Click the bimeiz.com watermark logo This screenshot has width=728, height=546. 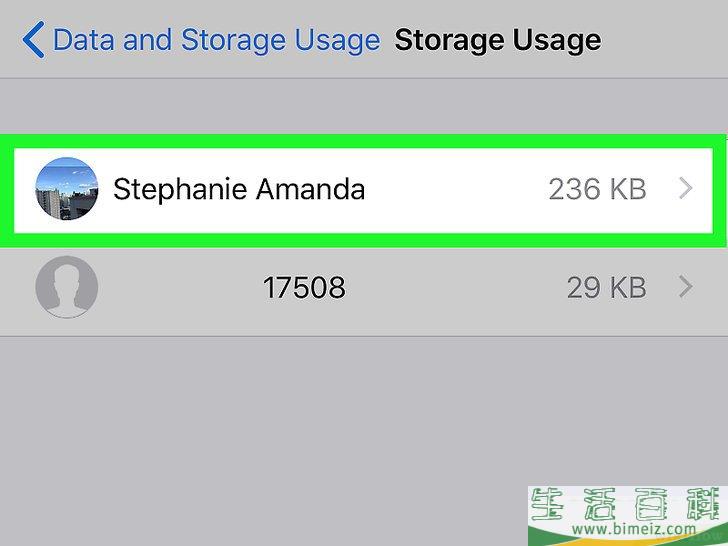click(x=628, y=516)
